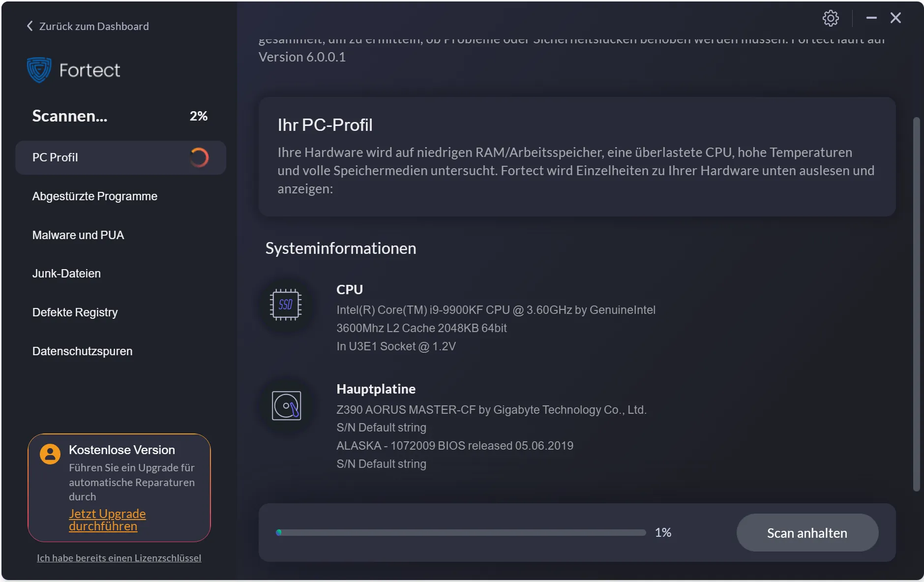Click the orange user account icon

(50, 454)
